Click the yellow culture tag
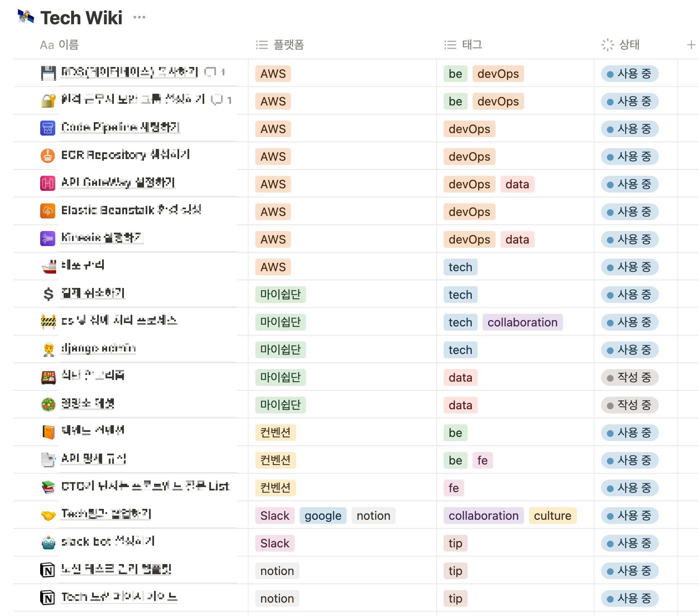The width and height of the screenshot is (699, 616). point(553,516)
